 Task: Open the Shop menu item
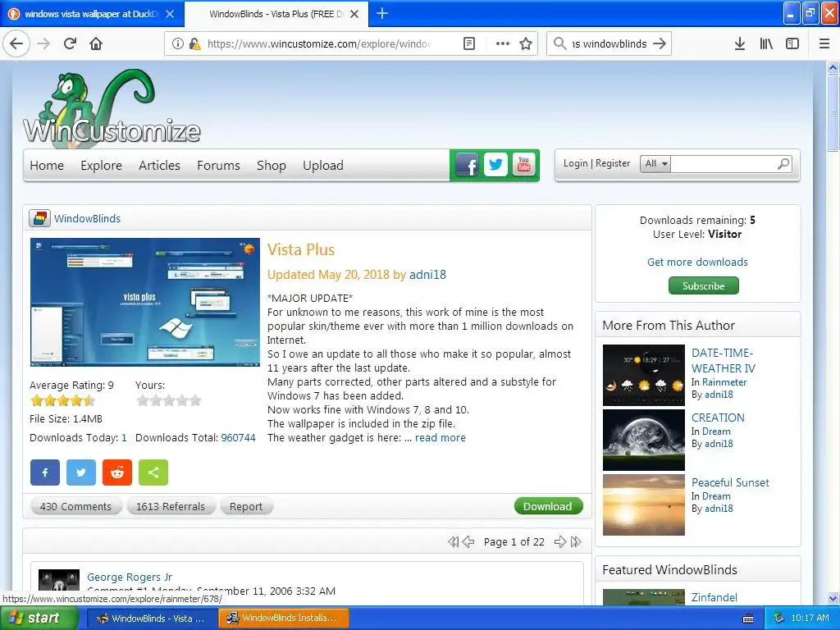click(x=271, y=166)
